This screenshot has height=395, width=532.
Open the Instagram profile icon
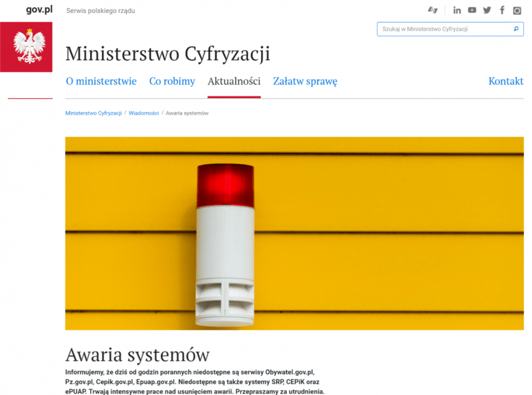pos(517,11)
